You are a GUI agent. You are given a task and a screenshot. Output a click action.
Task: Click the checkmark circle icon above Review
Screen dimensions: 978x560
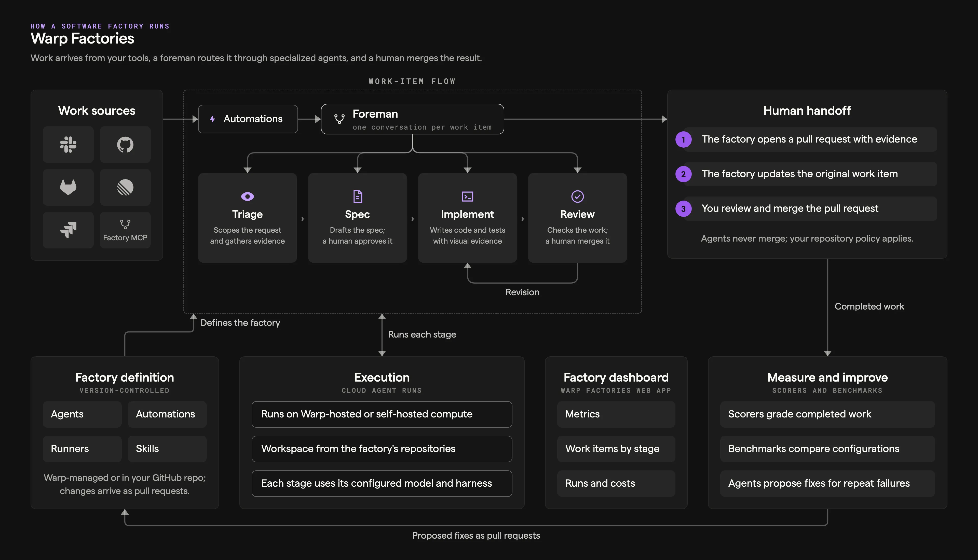click(x=577, y=197)
